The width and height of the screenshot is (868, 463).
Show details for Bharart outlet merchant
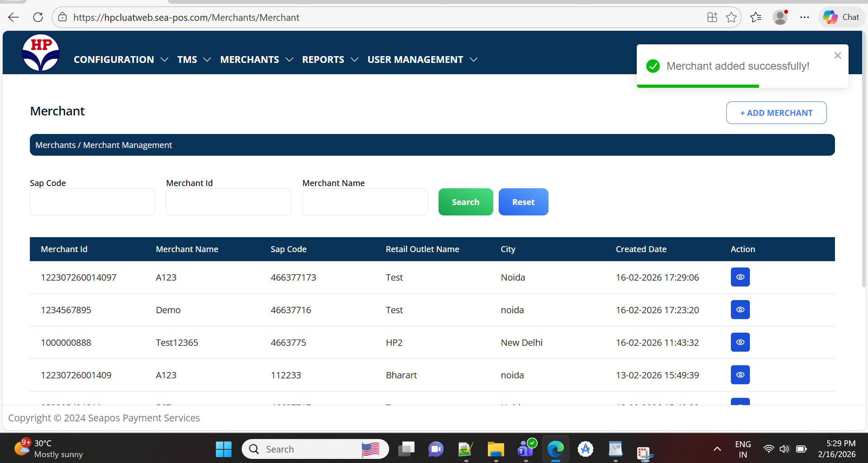click(x=740, y=375)
